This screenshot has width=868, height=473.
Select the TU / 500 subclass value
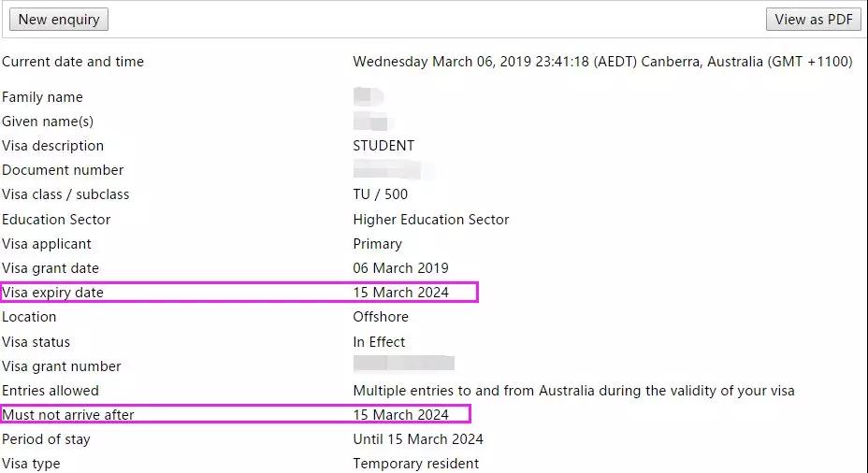click(380, 194)
